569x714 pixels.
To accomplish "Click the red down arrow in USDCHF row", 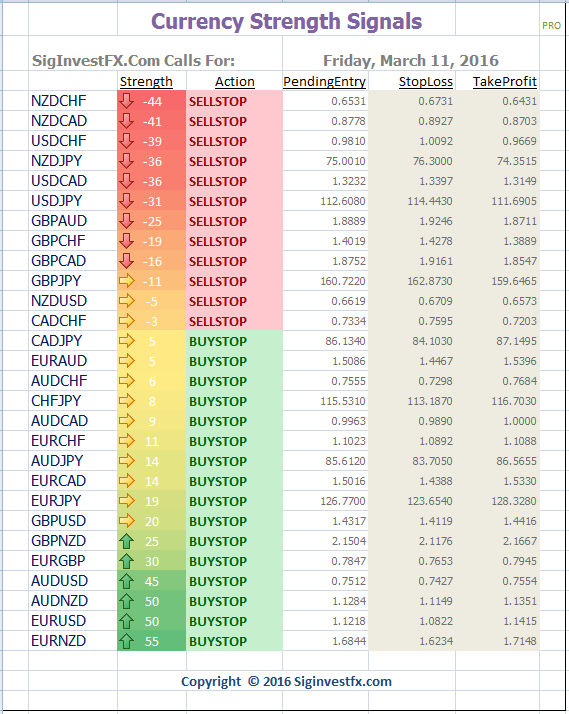I will (x=126, y=141).
